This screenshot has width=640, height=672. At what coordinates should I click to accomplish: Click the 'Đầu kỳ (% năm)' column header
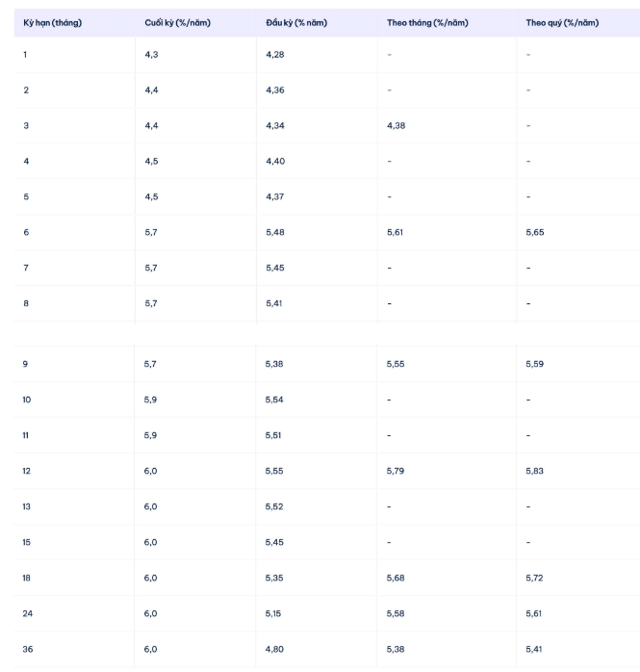[x=296, y=23]
